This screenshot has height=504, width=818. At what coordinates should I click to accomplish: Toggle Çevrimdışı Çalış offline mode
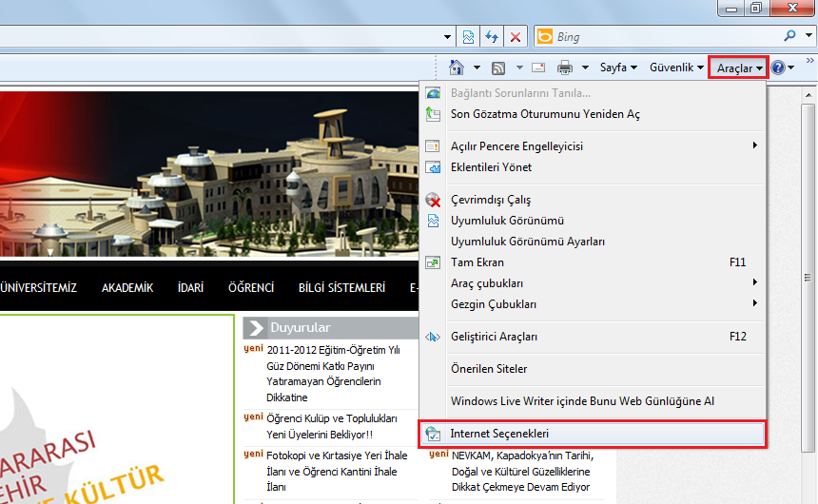coord(490,200)
